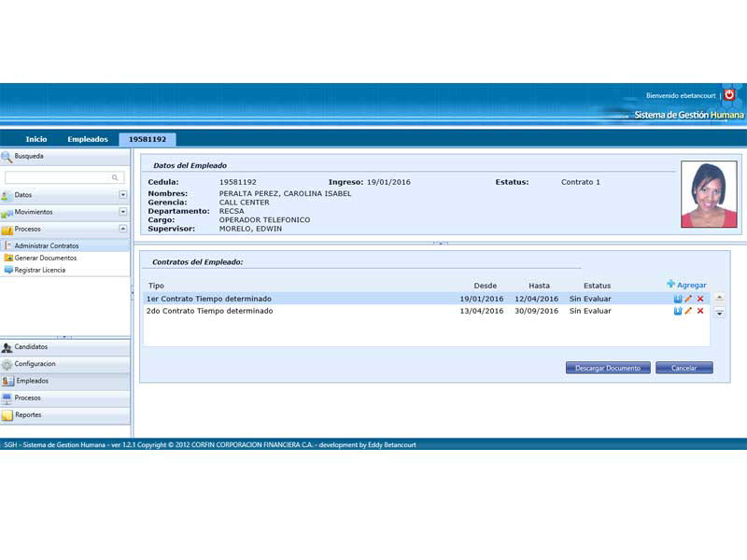Click the contracts list scroll down arrow
The width and height of the screenshot is (747, 560).
(x=719, y=314)
